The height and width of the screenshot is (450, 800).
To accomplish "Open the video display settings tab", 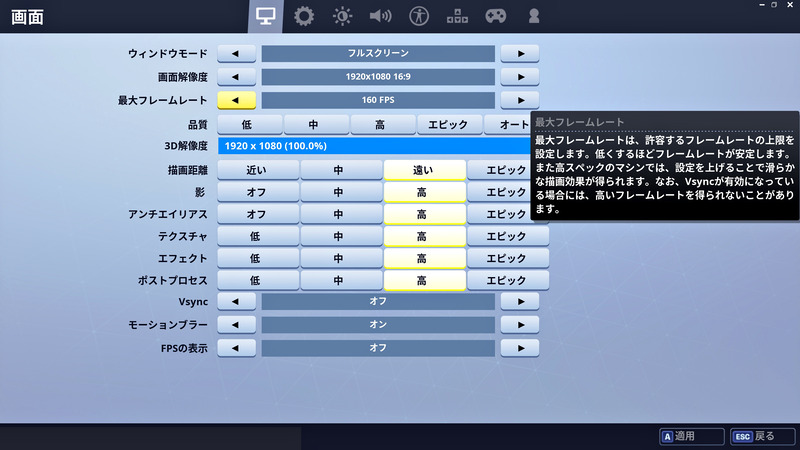I will click(x=265, y=16).
